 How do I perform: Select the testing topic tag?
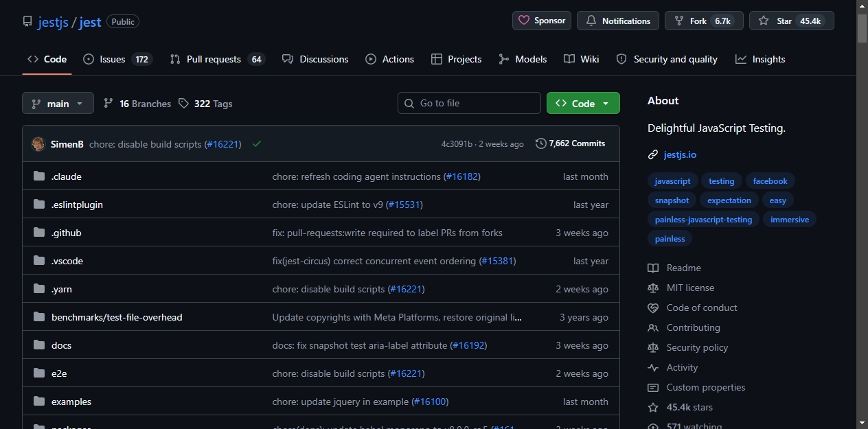[722, 181]
